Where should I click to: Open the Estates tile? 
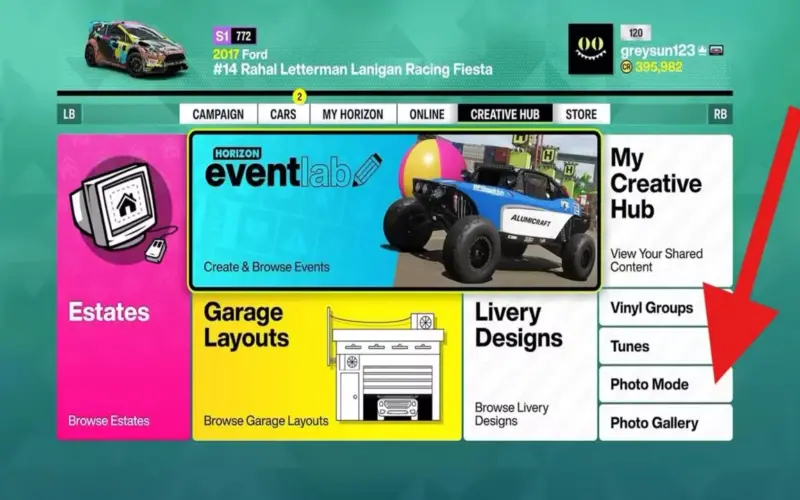click(123, 287)
